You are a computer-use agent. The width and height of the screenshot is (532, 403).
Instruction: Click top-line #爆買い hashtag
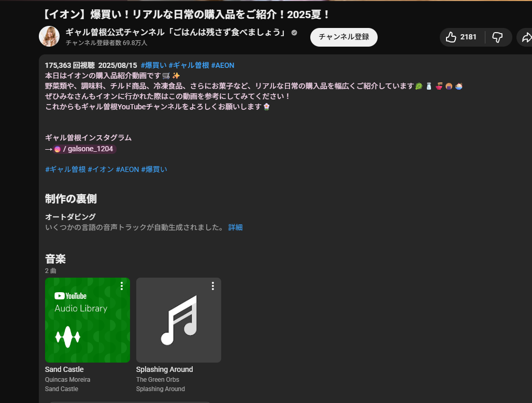point(154,65)
